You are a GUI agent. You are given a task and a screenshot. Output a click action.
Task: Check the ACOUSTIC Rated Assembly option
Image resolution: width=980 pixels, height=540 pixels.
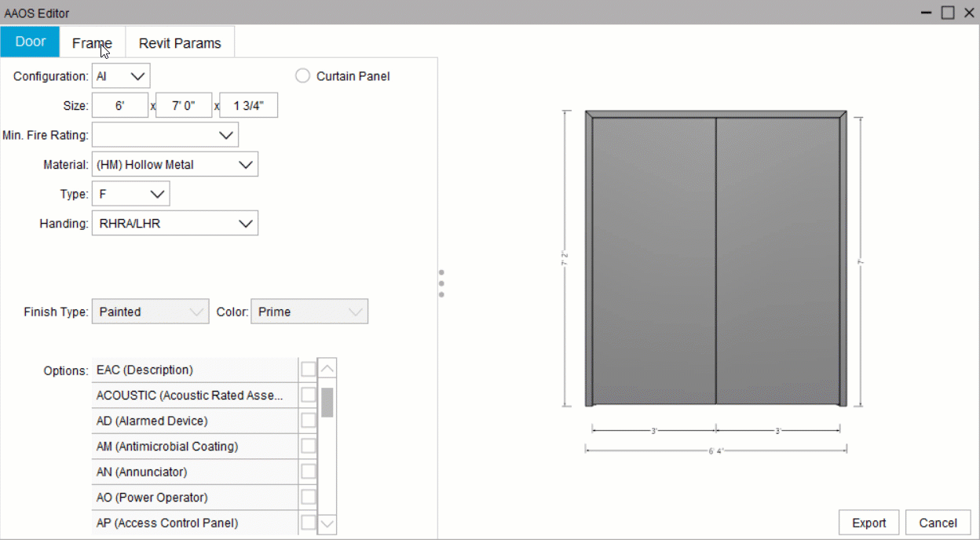click(308, 395)
